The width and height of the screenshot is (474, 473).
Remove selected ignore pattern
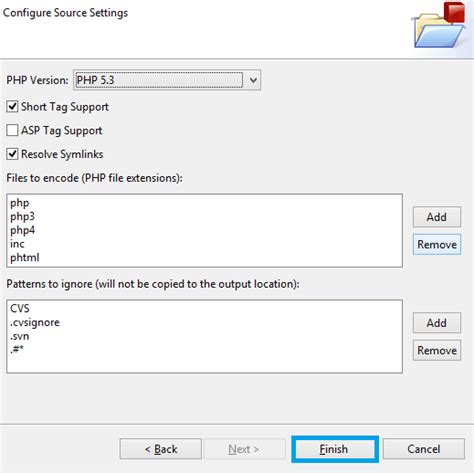click(437, 350)
